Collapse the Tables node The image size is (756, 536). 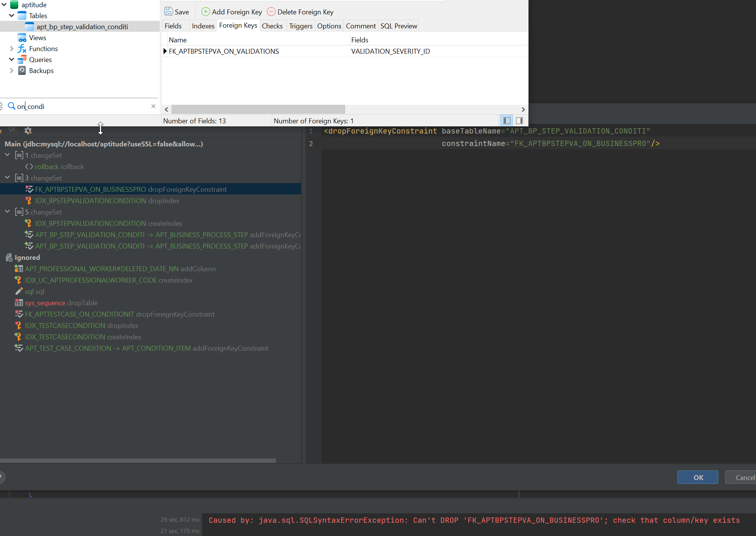pos(11,16)
